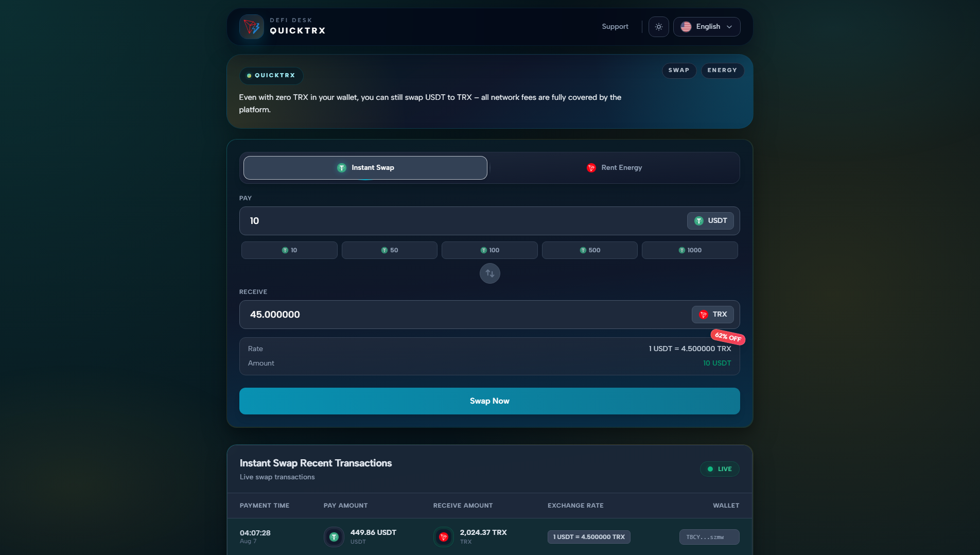Image resolution: width=980 pixels, height=555 pixels.
Task: Click the green 10 USDT amount value
Action: coord(717,363)
